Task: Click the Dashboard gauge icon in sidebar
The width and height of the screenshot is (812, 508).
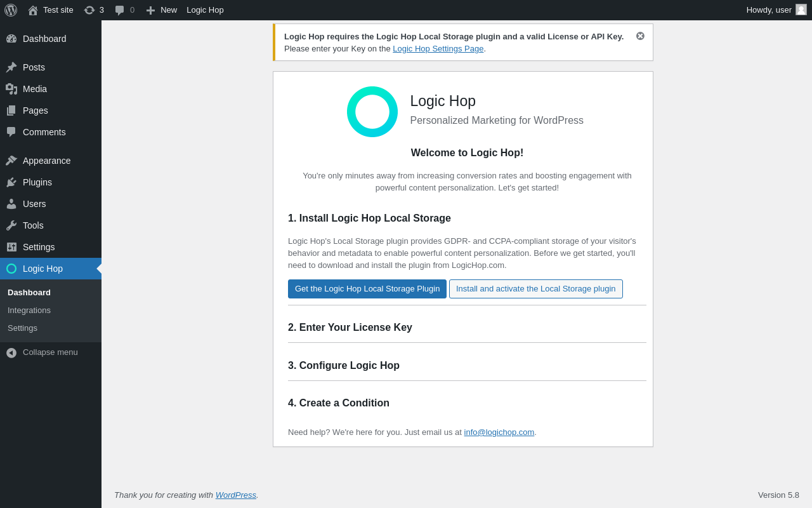Action: [11, 39]
